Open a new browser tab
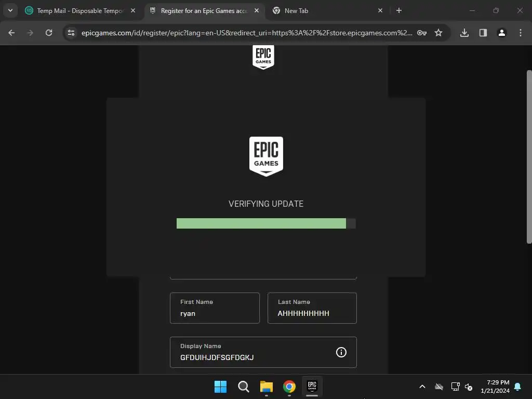Viewport: 532px width, 399px height. [x=399, y=11]
